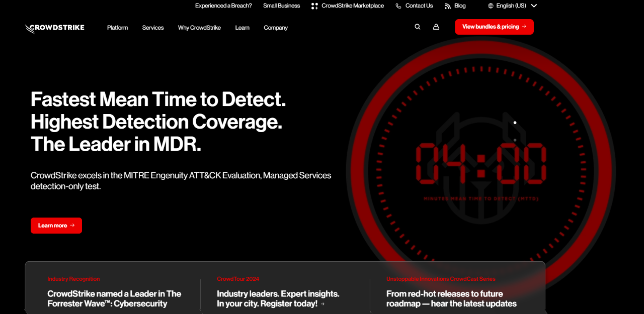Open Industry leaders Register today headline
The width and height of the screenshot is (644, 314).
(278, 298)
